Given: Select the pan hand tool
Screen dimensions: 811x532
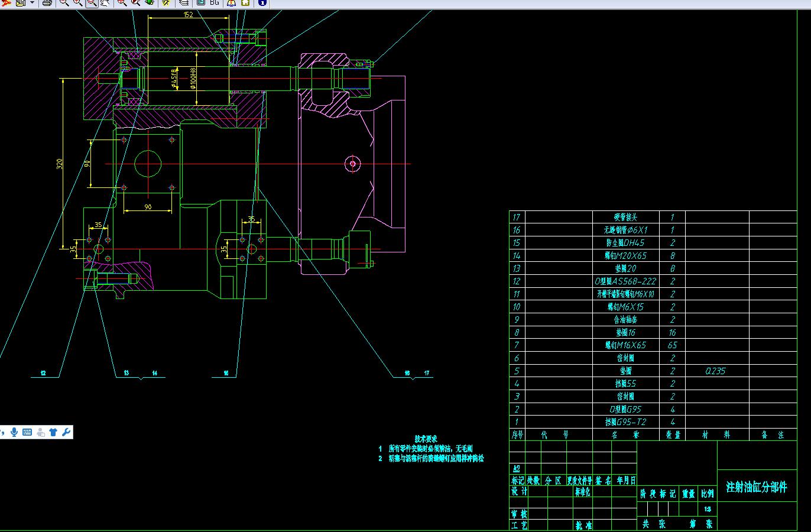Looking at the screenshot, I should tap(105, 2).
